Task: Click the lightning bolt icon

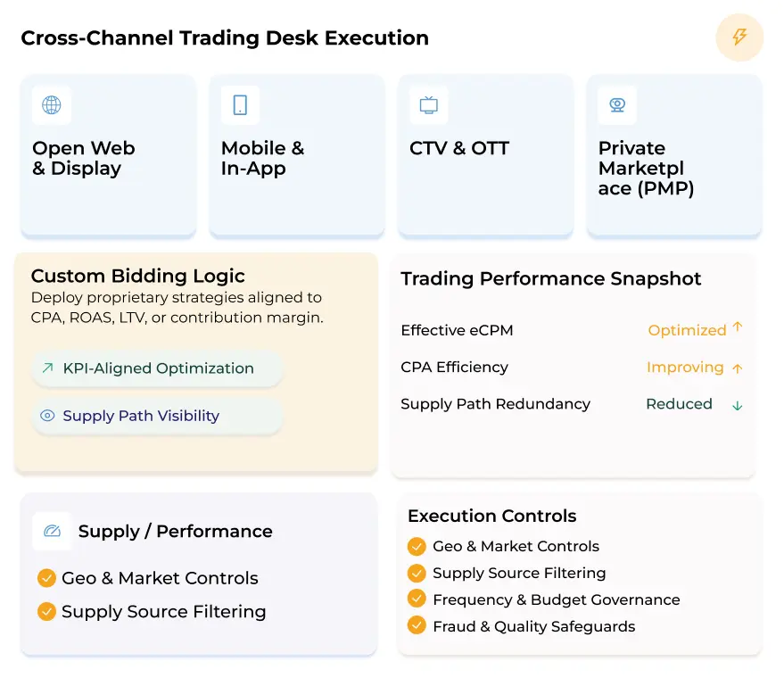Action: pyautogui.click(x=739, y=37)
